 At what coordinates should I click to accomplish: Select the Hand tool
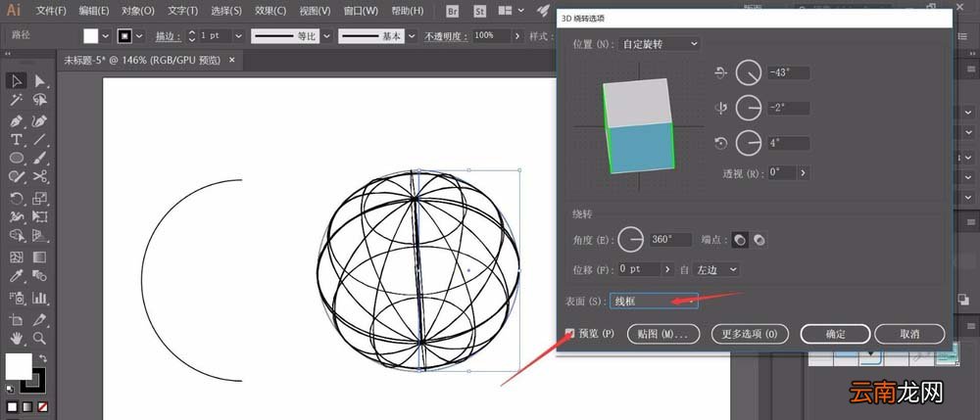[17, 338]
